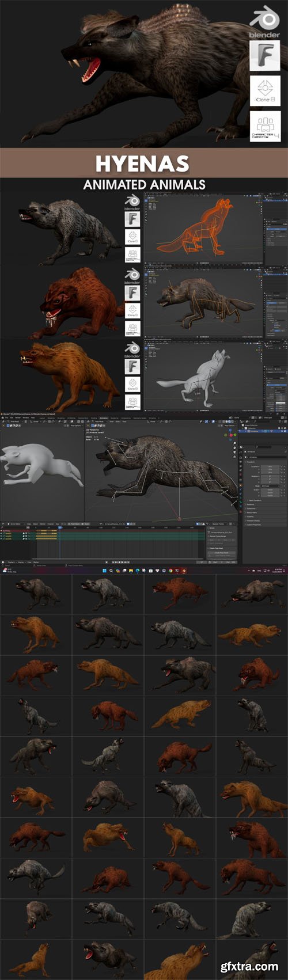Hide Armature using its eye icon

[282, 431]
